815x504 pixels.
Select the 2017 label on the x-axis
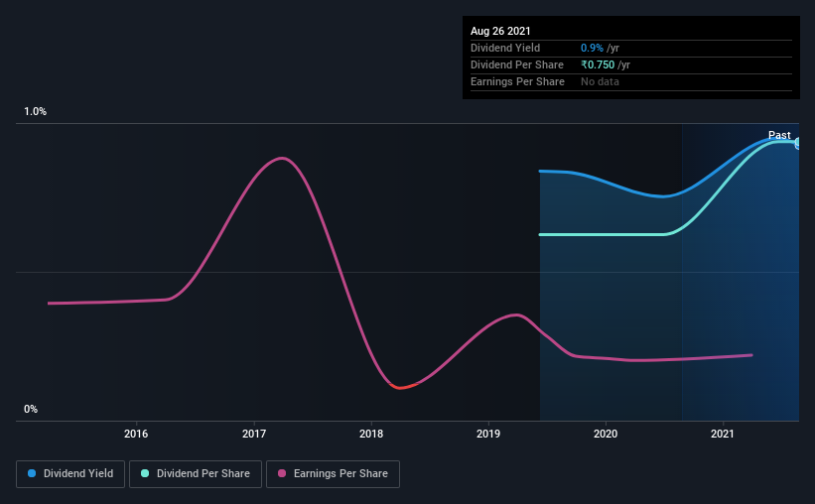[254, 434]
